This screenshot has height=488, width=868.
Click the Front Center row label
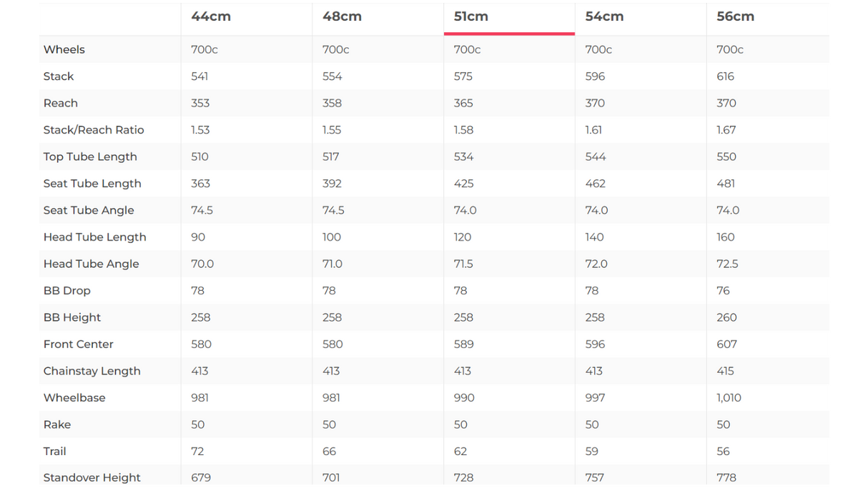pyautogui.click(x=79, y=344)
